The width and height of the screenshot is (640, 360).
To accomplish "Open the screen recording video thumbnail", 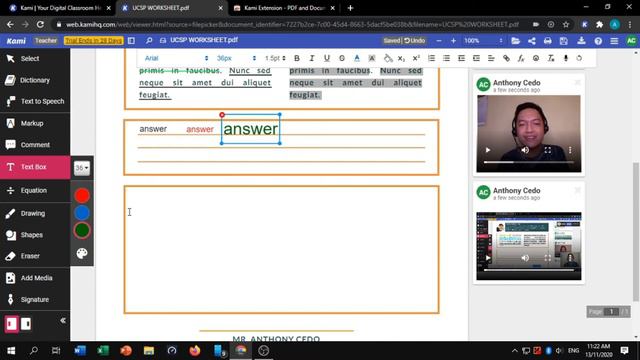I will point(529,246).
